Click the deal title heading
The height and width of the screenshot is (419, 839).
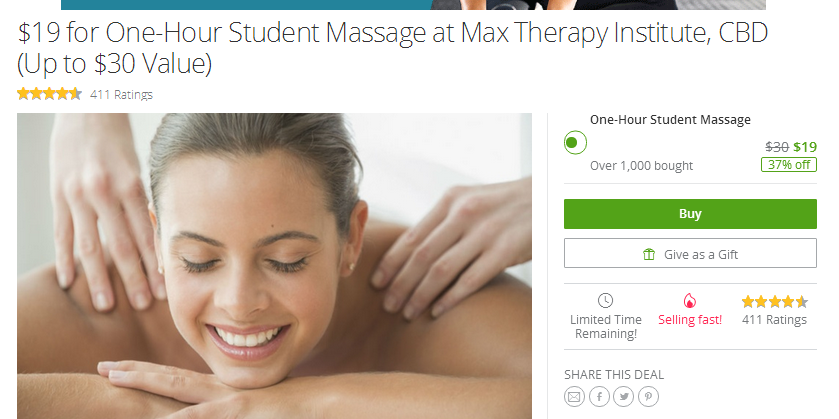[x=393, y=48]
